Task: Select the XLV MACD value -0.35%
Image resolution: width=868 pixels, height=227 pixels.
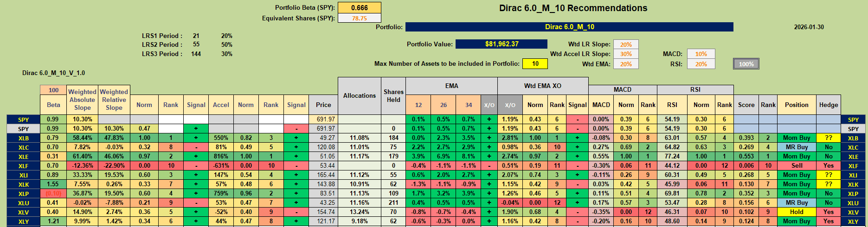Action: (x=601, y=212)
